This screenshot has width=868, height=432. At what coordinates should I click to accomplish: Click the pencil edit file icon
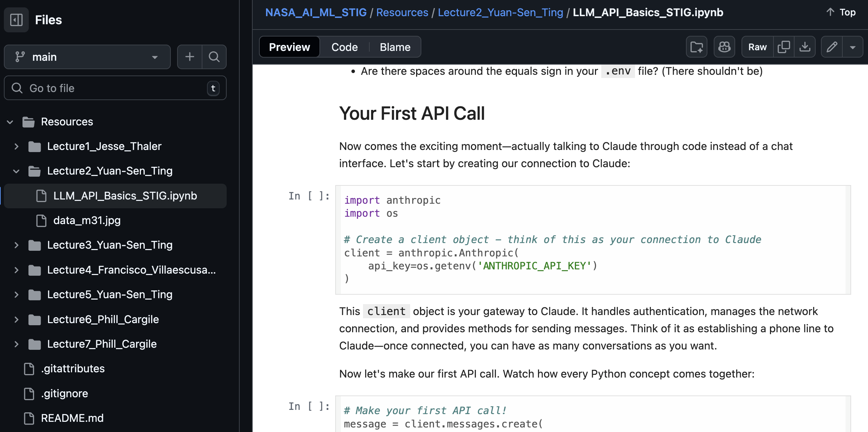(832, 47)
